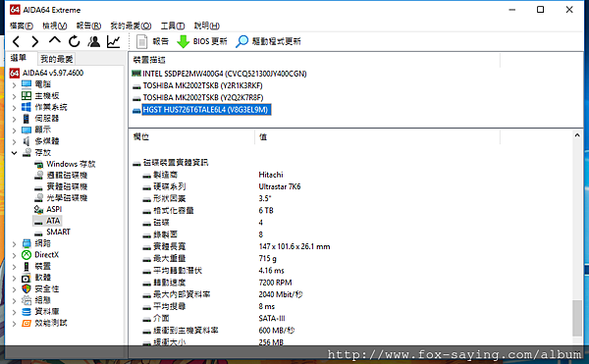Expand the display node in tree
Image resolution: width=589 pixels, height=364 pixels.
14,130
